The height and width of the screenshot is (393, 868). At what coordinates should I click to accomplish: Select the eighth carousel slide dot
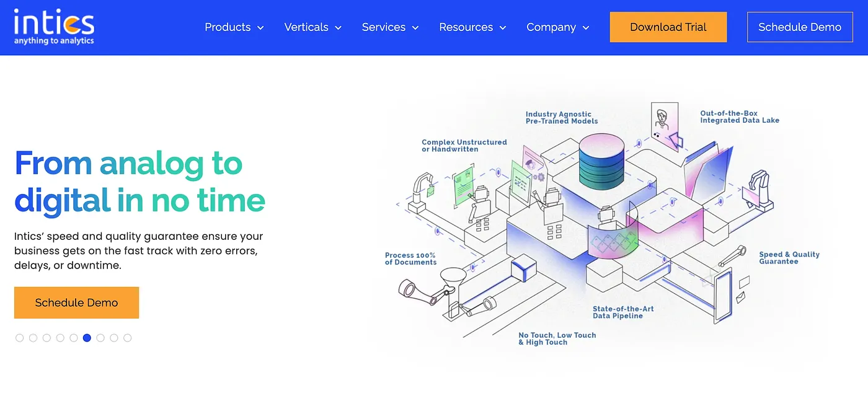point(114,338)
